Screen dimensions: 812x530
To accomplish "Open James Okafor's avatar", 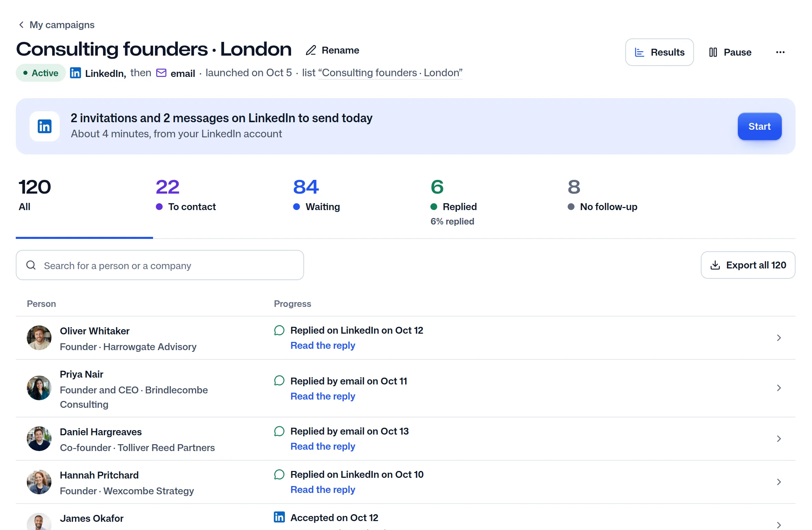I will tap(39, 522).
